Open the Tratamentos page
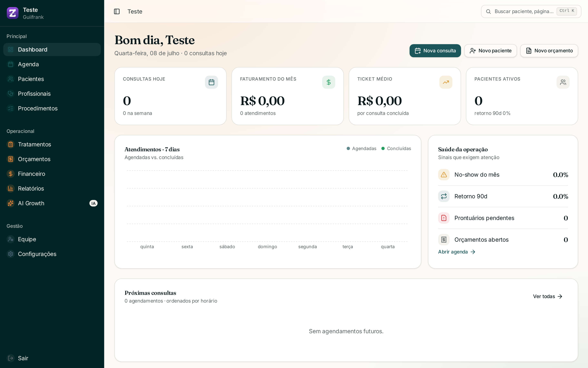588x368 pixels. (x=52, y=144)
